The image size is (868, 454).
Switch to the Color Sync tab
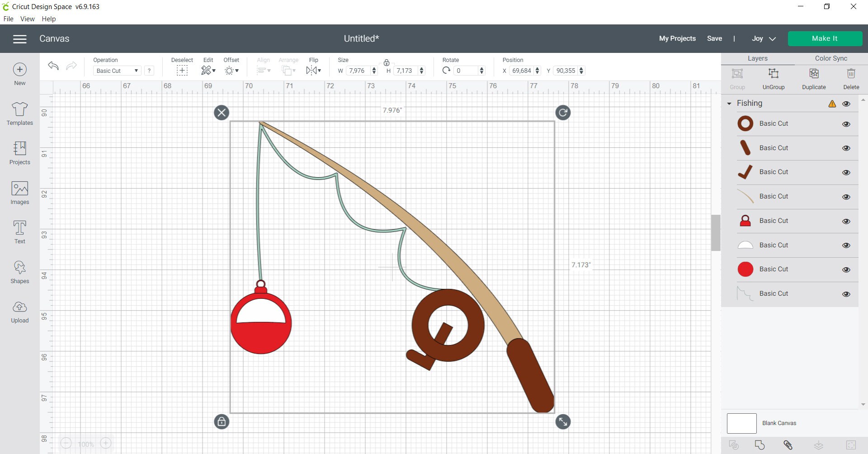coord(830,58)
